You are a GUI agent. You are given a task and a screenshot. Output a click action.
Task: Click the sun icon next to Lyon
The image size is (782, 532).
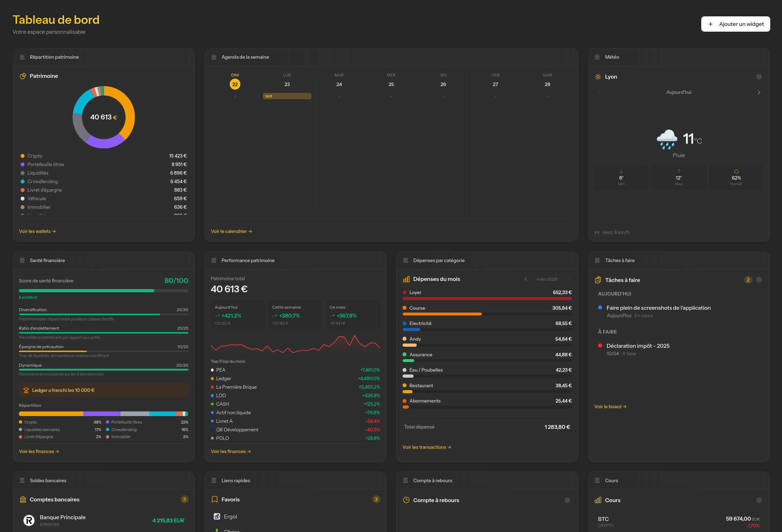[x=598, y=76]
